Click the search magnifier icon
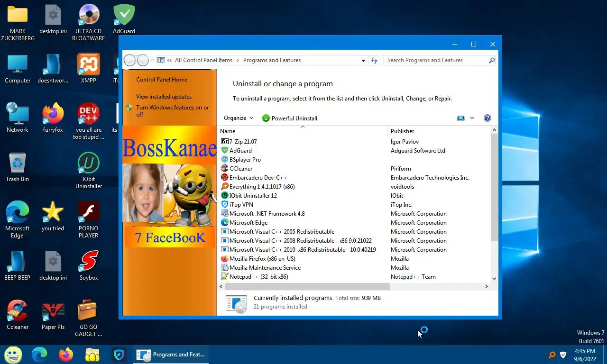Image resolution: width=607 pixels, height=364 pixels. tap(492, 60)
